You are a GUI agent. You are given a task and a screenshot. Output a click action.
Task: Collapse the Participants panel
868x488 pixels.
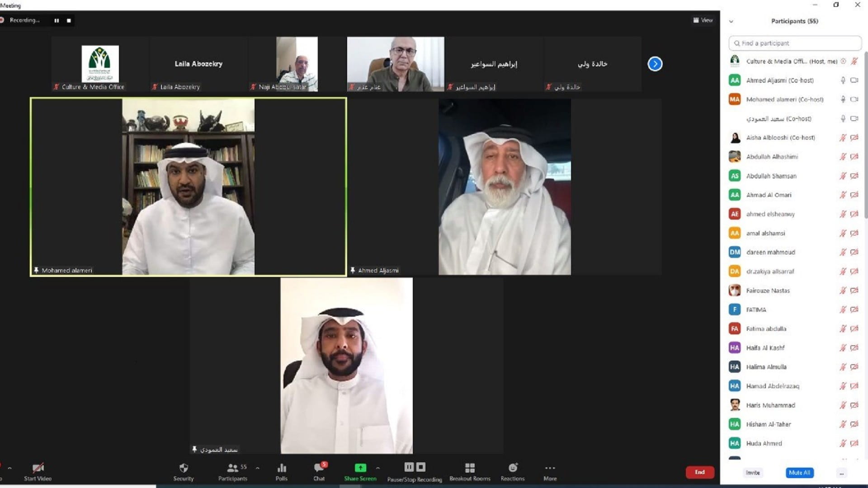(731, 21)
